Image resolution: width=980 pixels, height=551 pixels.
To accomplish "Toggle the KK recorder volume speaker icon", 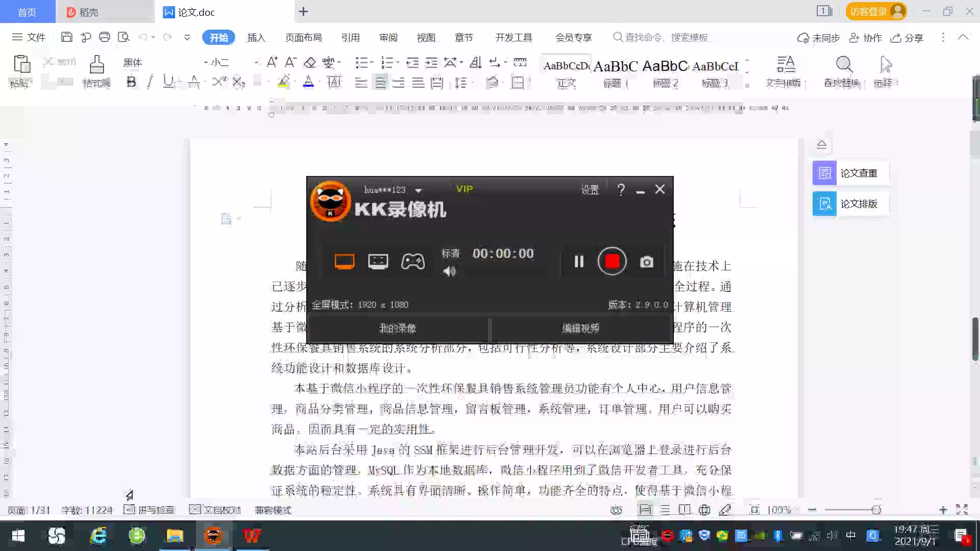I will tap(449, 271).
